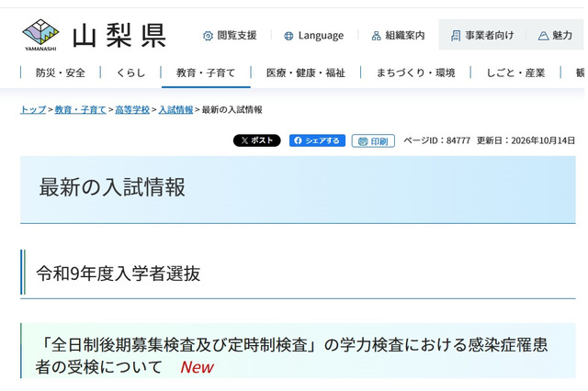Switch to 魅力 section
This screenshot has width=588, height=391.
555,36
